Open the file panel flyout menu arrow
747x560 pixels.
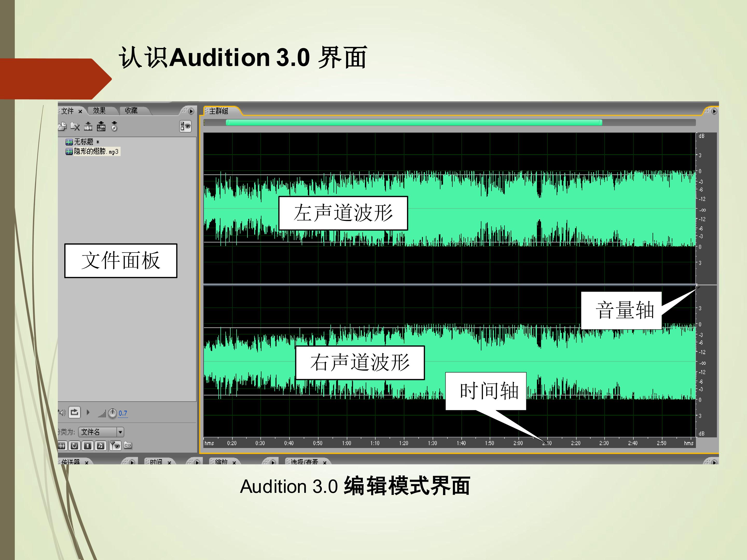pyautogui.click(x=191, y=111)
